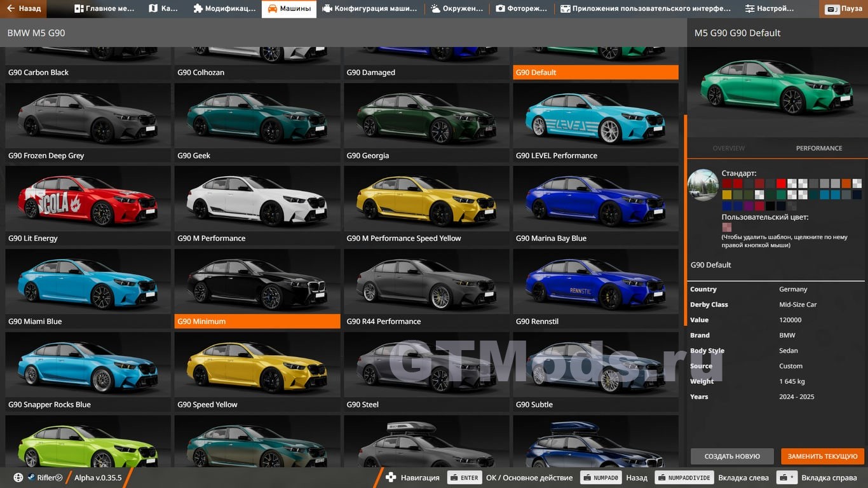Click the engine icon for Конфигурация машины

point(327,9)
